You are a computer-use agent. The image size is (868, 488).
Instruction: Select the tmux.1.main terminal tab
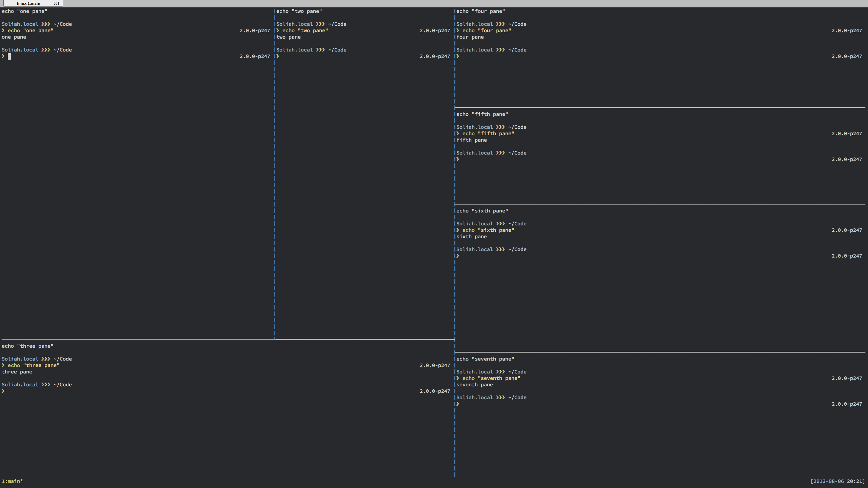coord(33,3)
